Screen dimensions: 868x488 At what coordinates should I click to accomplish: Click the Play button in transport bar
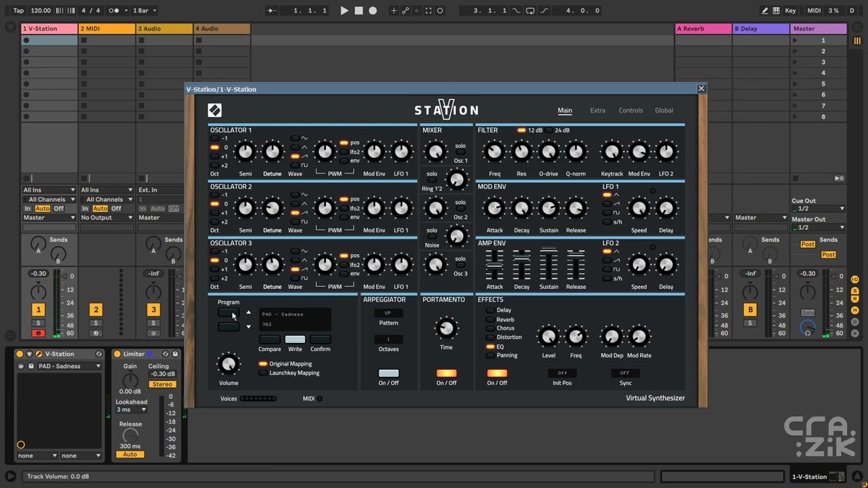[x=344, y=10]
